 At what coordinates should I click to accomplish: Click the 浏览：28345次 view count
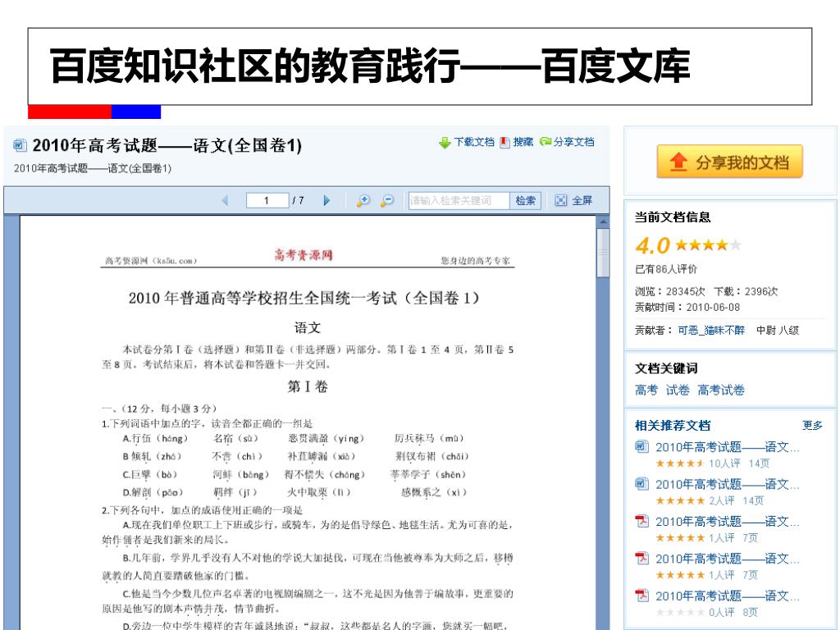point(669,291)
